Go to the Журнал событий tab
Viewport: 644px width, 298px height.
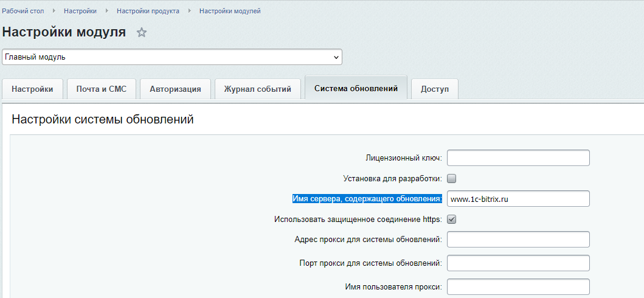coord(257,89)
